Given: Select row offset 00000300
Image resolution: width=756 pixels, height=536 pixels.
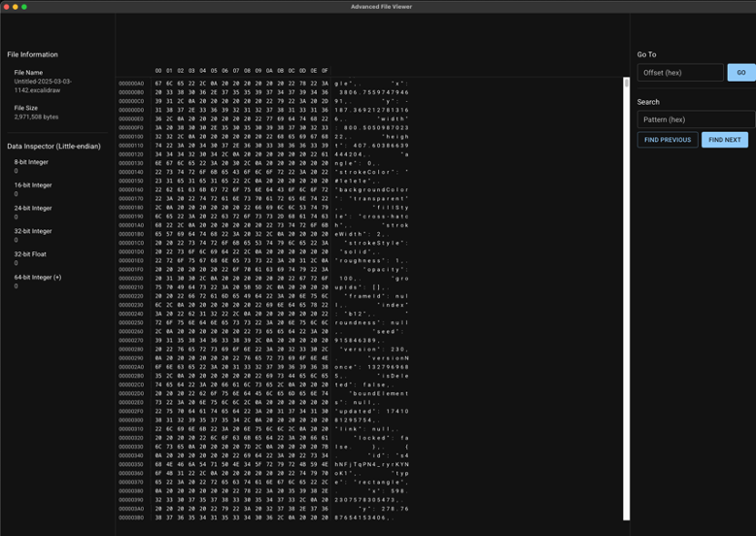Looking at the screenshot, I should pos(131,420).
